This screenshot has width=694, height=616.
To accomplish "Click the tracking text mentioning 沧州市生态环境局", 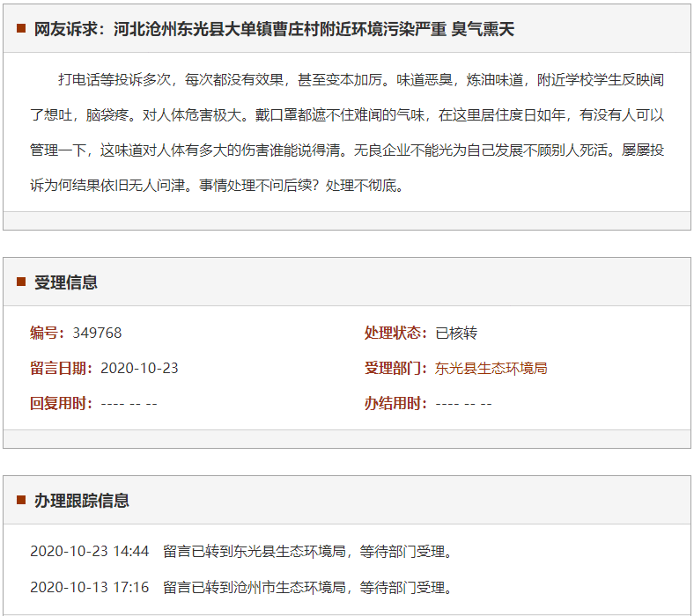I will (308, 587).
